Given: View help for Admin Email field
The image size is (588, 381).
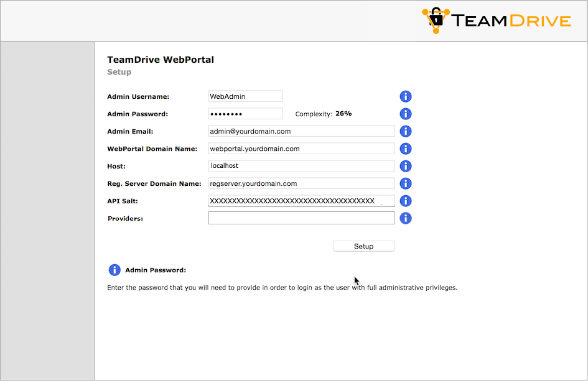Looking at the screenshot, I should click(x=405, y=131).
